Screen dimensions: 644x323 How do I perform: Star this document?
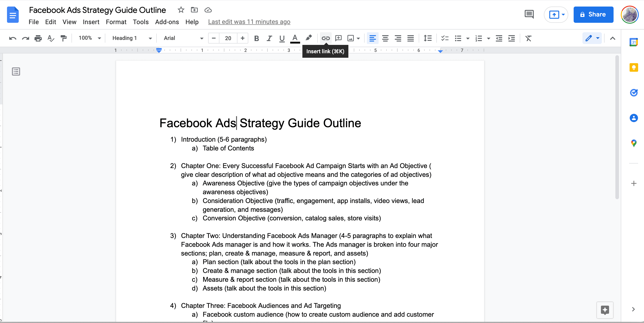pyautogui.click(x=181, y=10)
